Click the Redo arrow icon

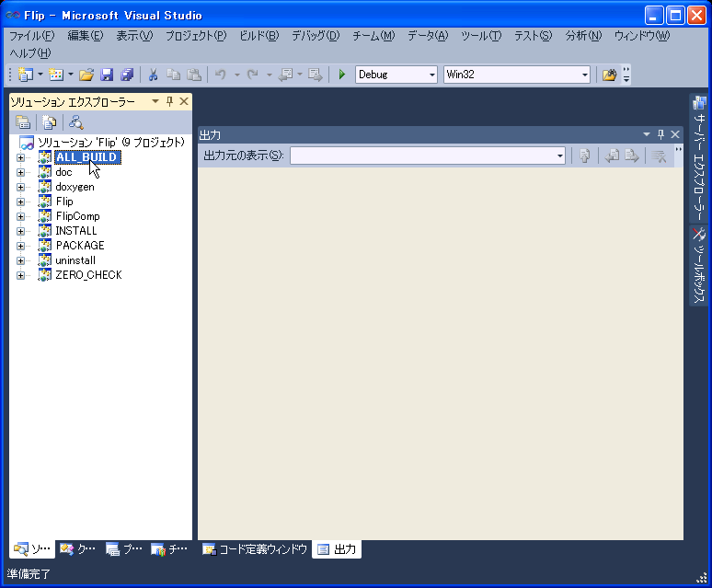tap(253, 75)
